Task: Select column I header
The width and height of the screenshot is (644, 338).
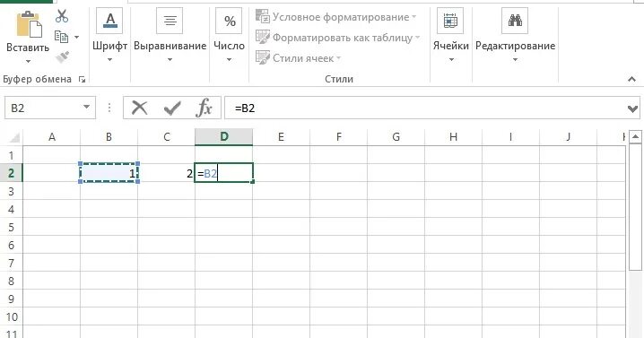Action: 510,137
